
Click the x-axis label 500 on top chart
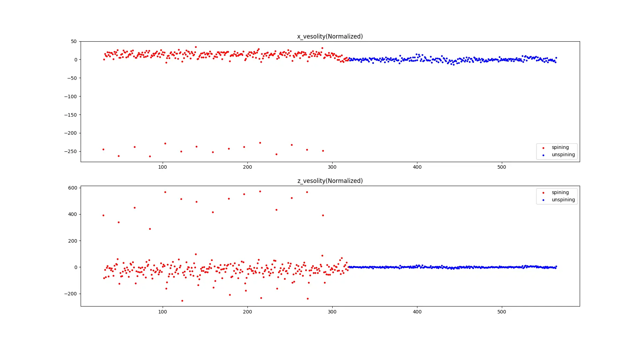click(x=502, y=167)
